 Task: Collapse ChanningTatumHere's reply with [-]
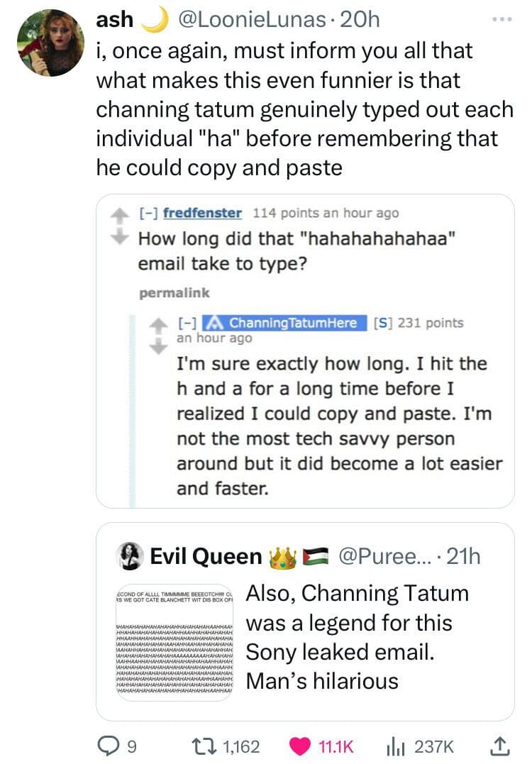[x=188, y=323]
